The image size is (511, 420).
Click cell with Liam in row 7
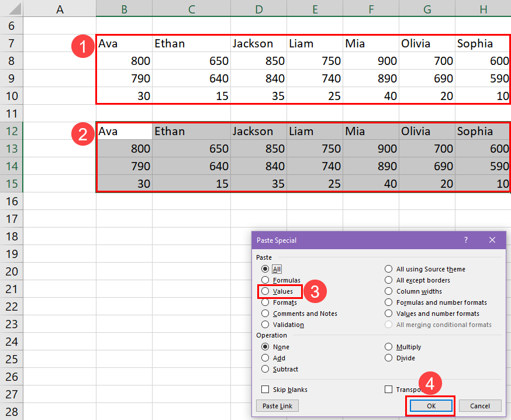point(315,43)
